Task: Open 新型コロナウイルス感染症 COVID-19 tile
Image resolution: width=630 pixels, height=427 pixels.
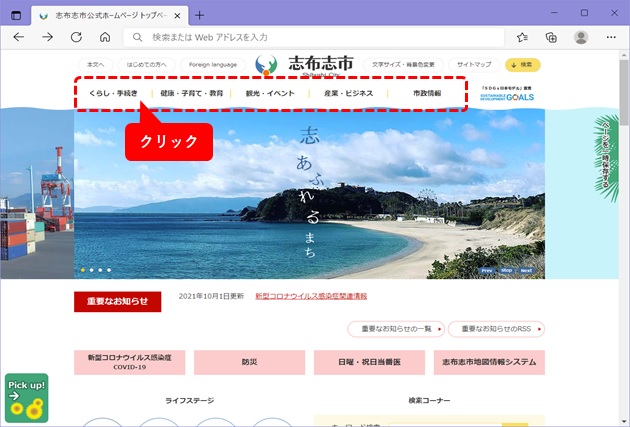Action: [x=129, y=362]
